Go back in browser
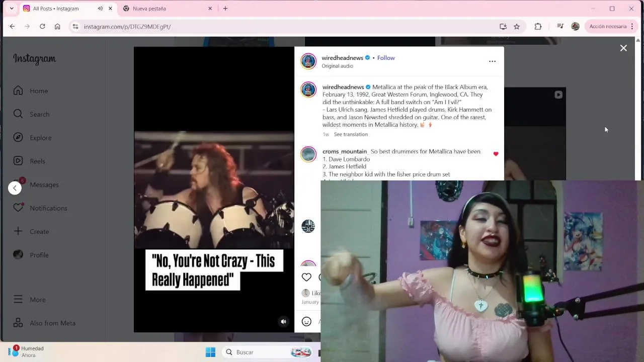 [x=13, y=27]
